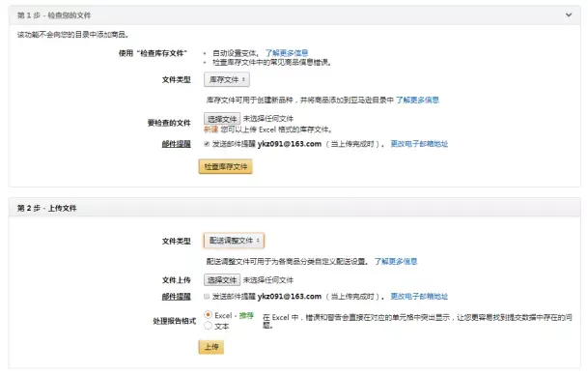Click the 邮件提醒 label in Step 1

[177, 144]
